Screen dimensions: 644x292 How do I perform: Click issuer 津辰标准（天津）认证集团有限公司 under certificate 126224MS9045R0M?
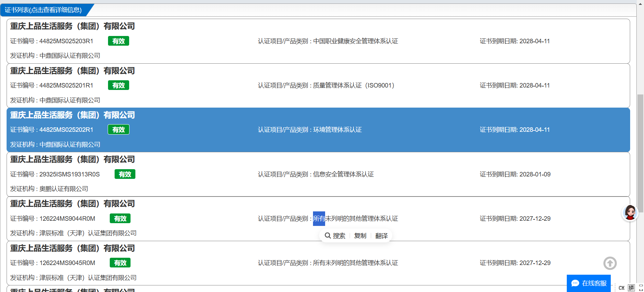[x=88, y=278]
